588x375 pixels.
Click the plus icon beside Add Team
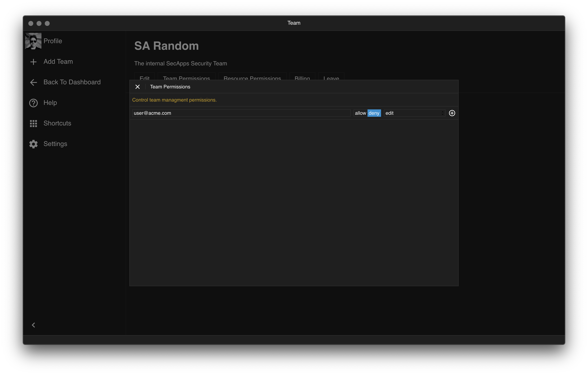33,62
